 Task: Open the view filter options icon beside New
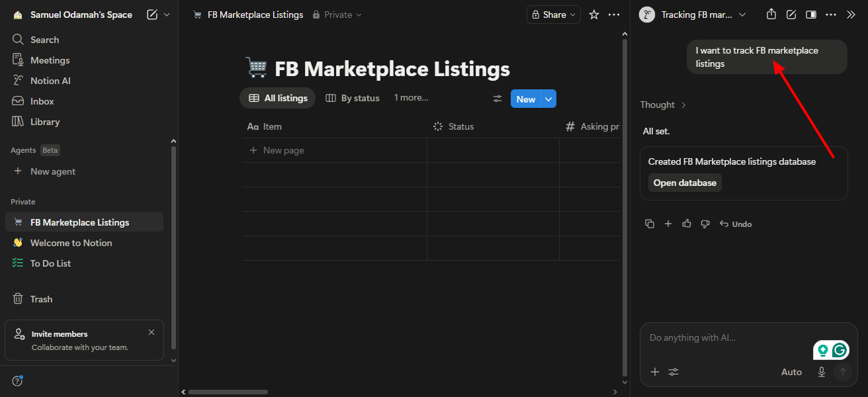(x=497, y=98)
